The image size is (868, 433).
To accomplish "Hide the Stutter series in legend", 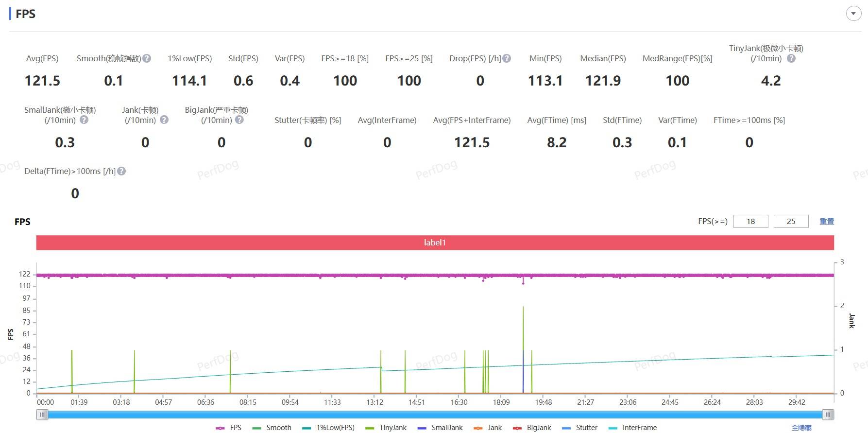I will point(580,428).
